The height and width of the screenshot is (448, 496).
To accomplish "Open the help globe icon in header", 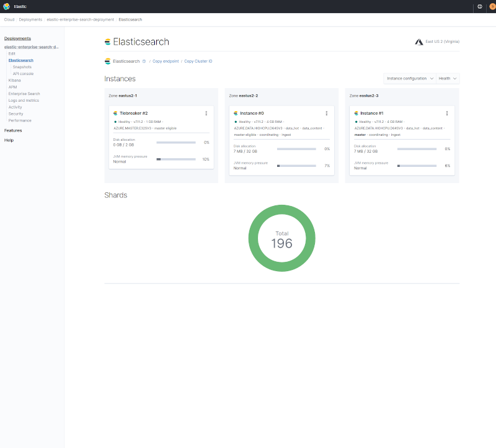I will (x=479, y=6).
